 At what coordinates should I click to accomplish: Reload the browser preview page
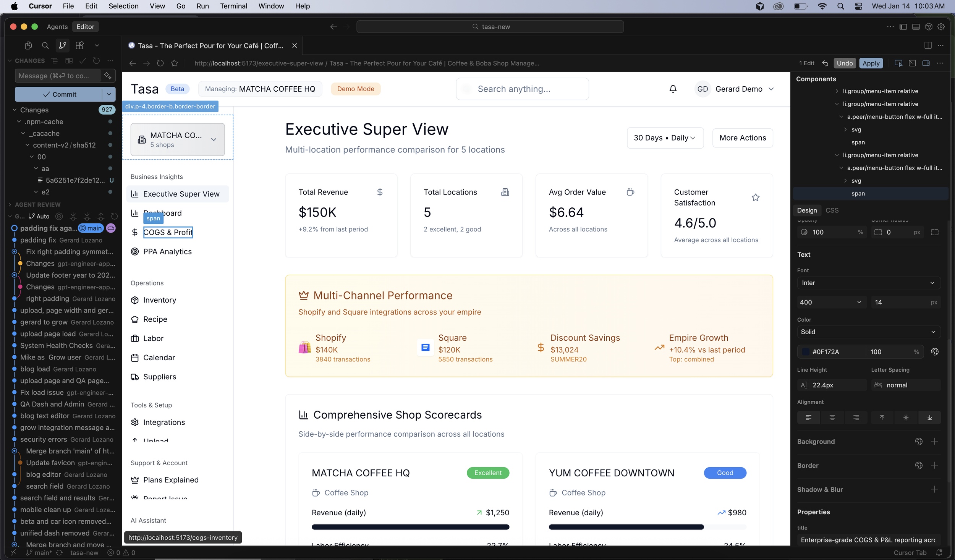coord(160,63)
